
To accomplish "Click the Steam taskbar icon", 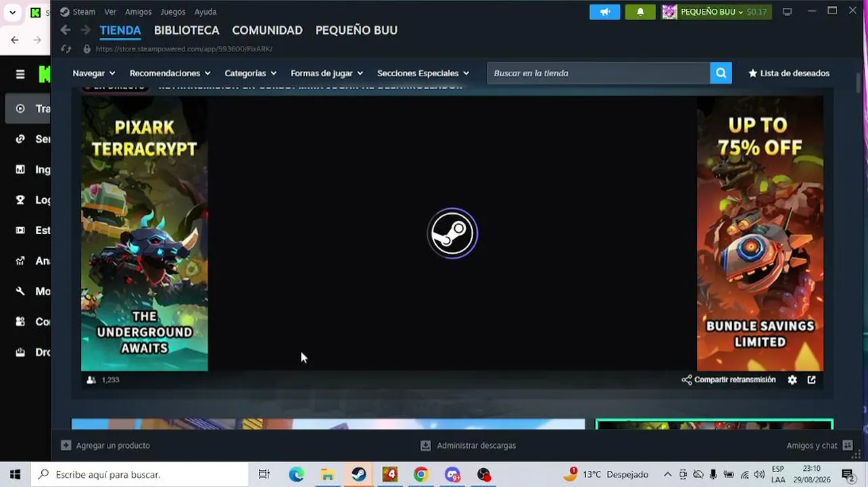I will (x=358, y=475).
